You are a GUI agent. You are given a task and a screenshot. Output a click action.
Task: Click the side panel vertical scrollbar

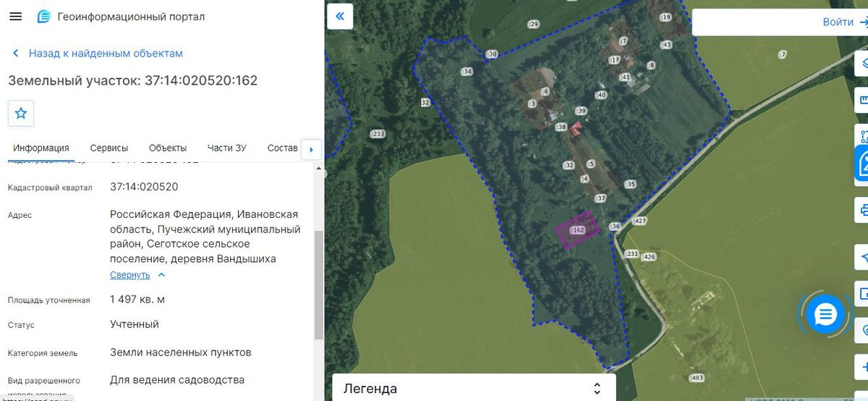319,285
